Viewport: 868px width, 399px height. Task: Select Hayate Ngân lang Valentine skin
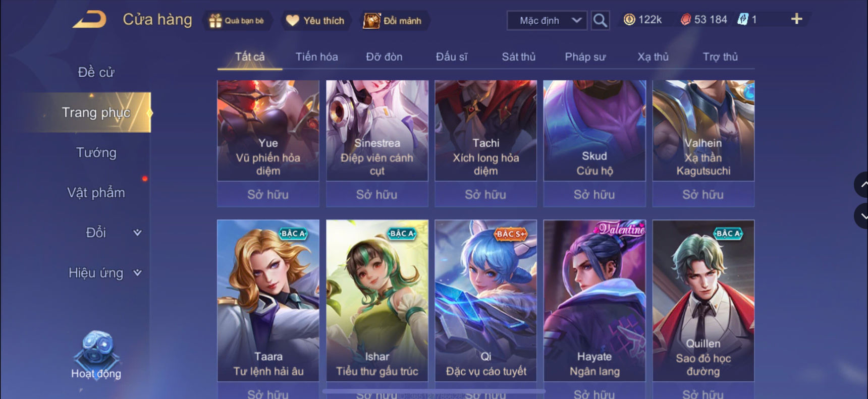pyautogui.click(x=594, y=300)
